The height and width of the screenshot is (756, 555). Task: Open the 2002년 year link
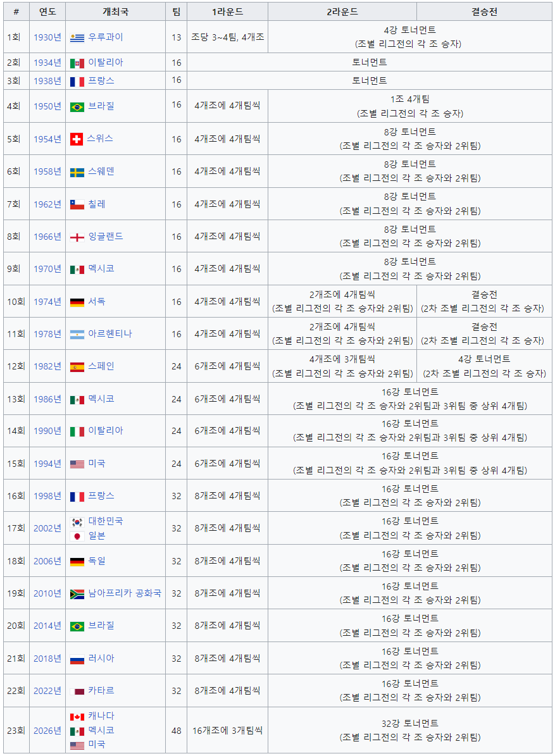click(47, 528)
